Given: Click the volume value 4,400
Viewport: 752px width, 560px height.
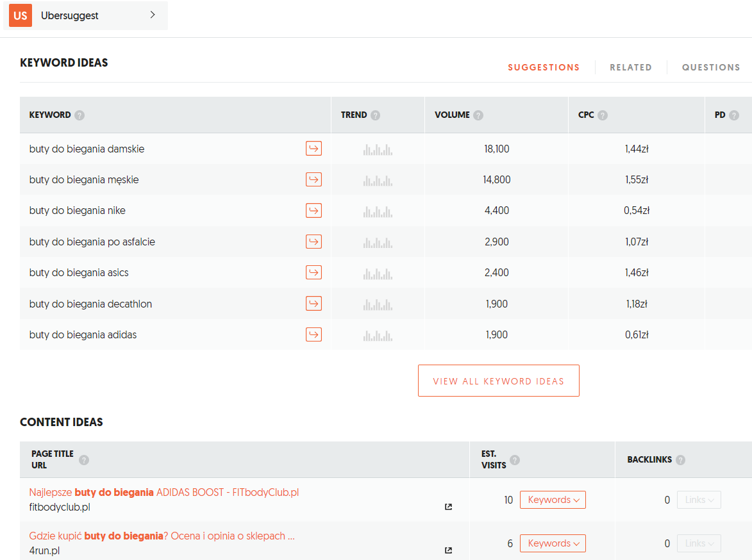Looking at the screenshot, I should (497, 210).
